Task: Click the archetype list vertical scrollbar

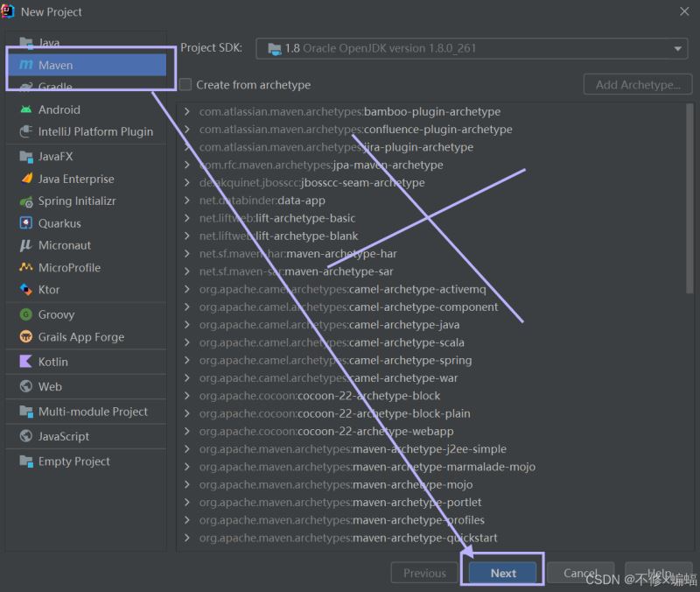Action: [689, 199]
